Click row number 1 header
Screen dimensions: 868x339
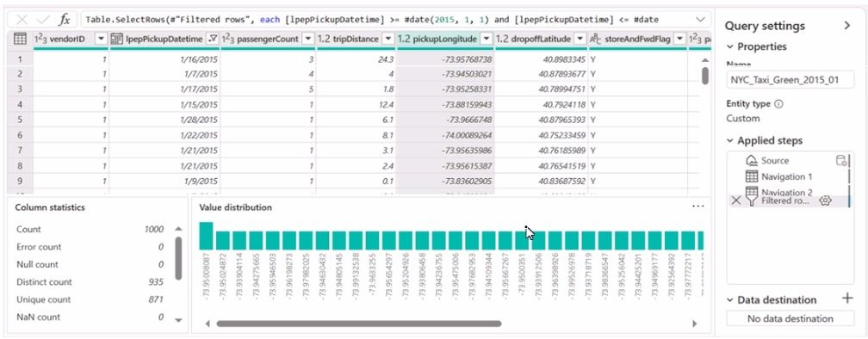[20, 59]
